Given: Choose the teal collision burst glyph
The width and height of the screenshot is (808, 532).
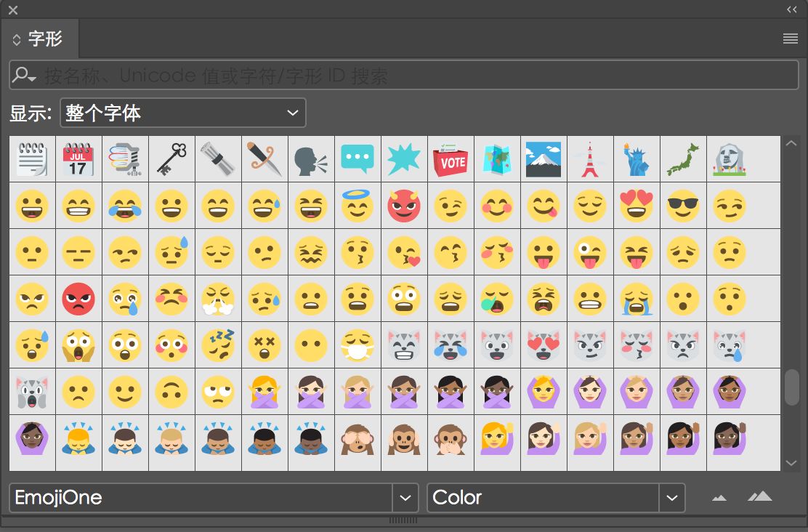Looking at the screenshot, I should click(404, 158).
